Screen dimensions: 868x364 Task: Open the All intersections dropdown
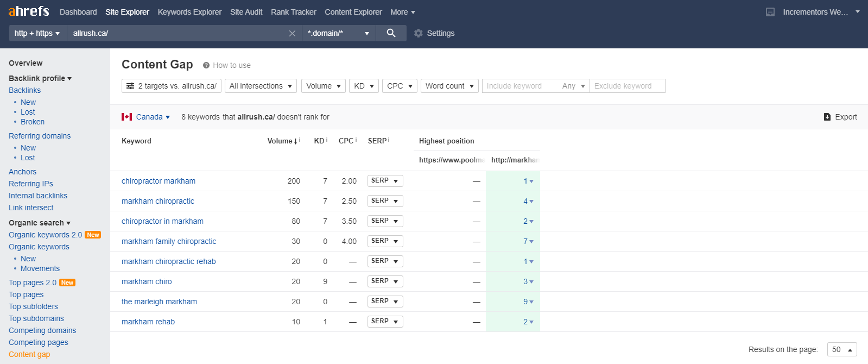(261, 86)
